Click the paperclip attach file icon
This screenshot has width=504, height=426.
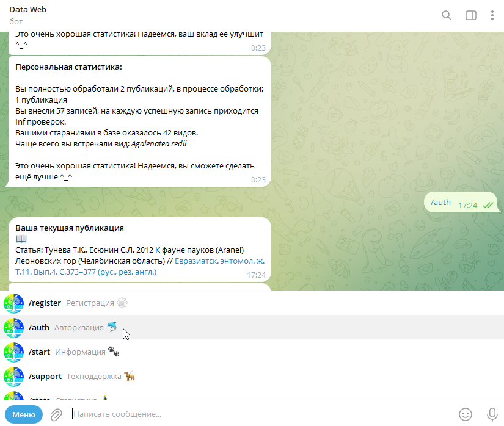(56, 414)
